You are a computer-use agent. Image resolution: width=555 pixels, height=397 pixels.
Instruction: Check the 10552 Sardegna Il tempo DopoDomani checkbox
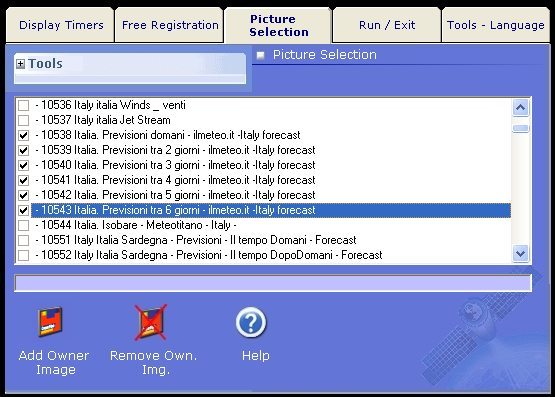pyautogui.click(x=23, y=255)
